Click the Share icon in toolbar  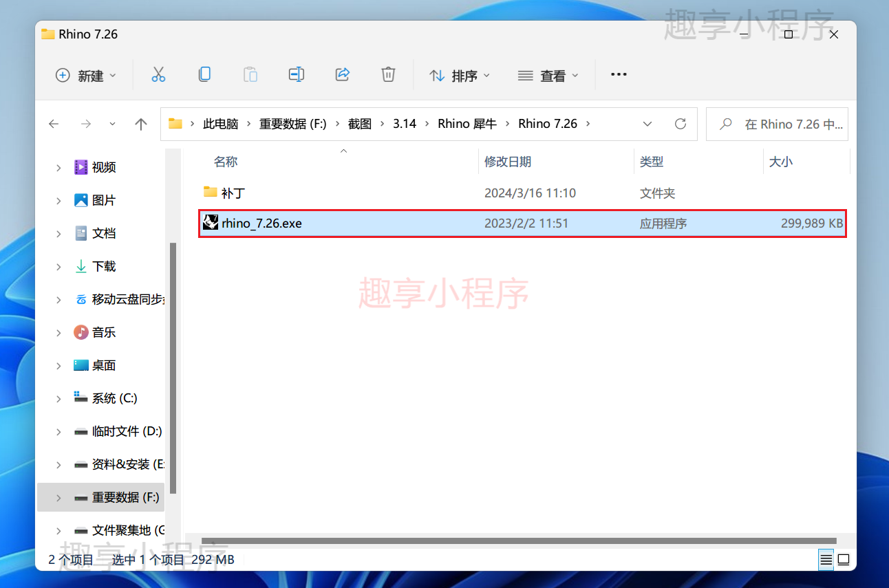(343, 74)
